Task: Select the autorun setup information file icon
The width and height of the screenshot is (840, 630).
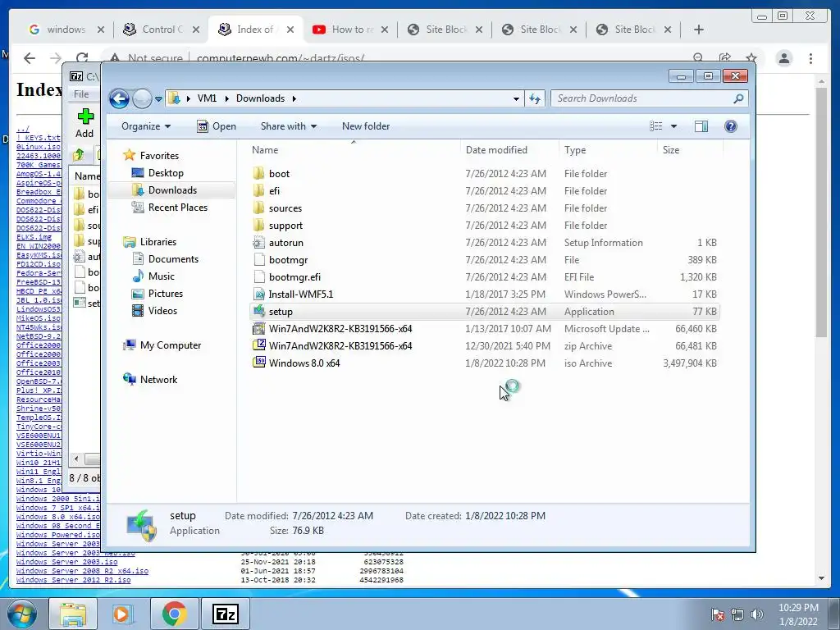Action: click(258, 243)
